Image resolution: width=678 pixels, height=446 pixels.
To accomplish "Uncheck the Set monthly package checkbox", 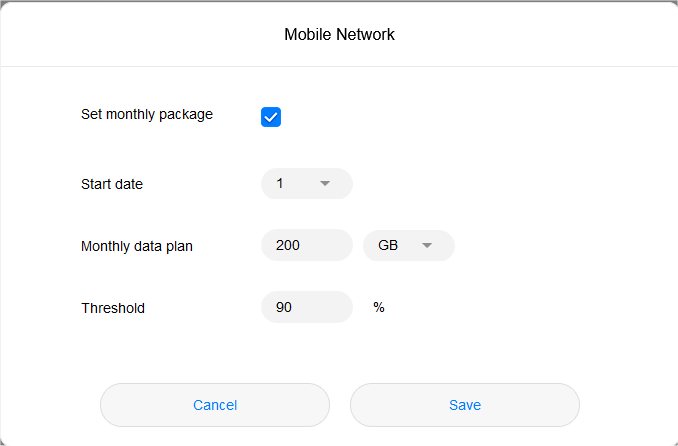I will point(271,117).
